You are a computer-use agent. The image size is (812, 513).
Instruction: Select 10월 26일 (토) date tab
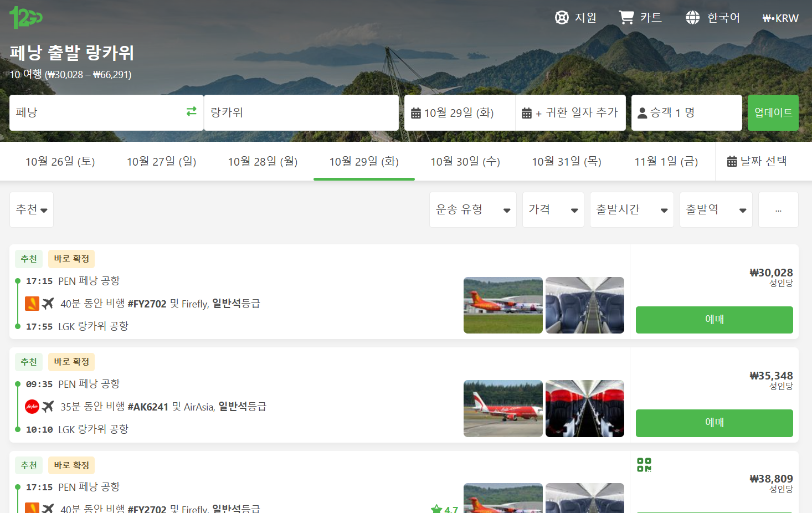[x=60, y=161]
